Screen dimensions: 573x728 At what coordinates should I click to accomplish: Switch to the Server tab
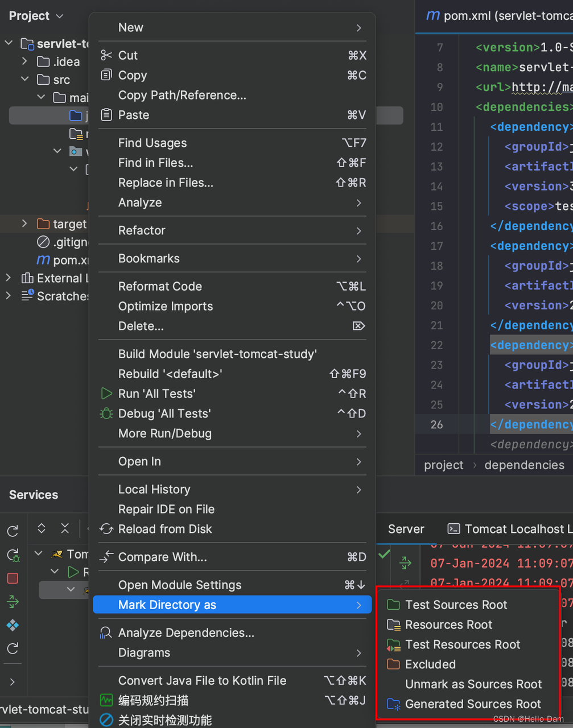(406, 529)
